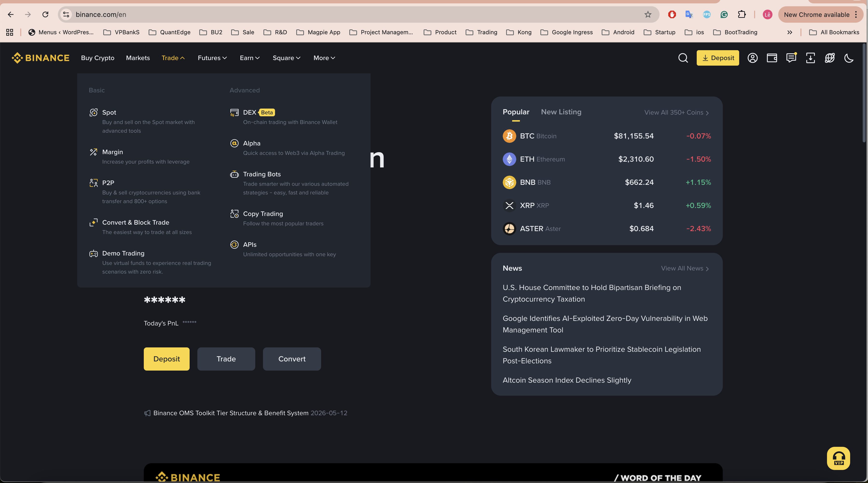The height and width of the screenshot is (483, 868).
Task: Click the header Deposit button
Action: point(718,58)
